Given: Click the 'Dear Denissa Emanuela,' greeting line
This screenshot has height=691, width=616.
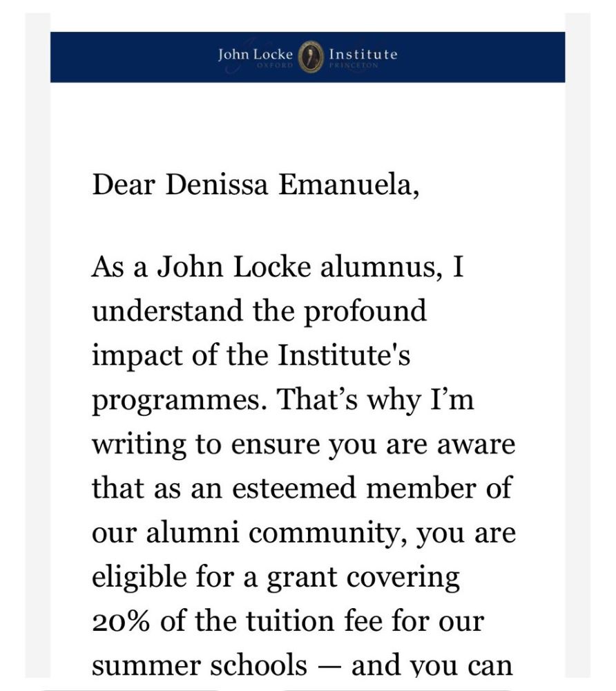Looking at the screenshot, I should pos(255,185).
